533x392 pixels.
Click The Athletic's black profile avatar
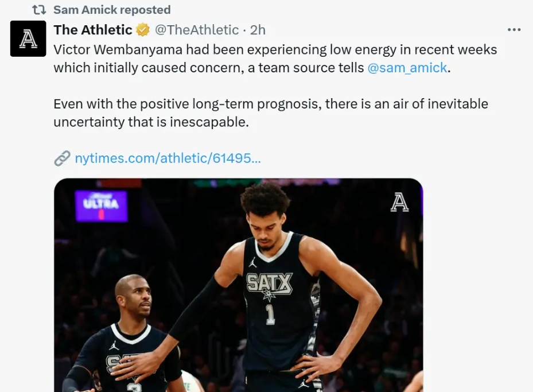pos(28,38)
